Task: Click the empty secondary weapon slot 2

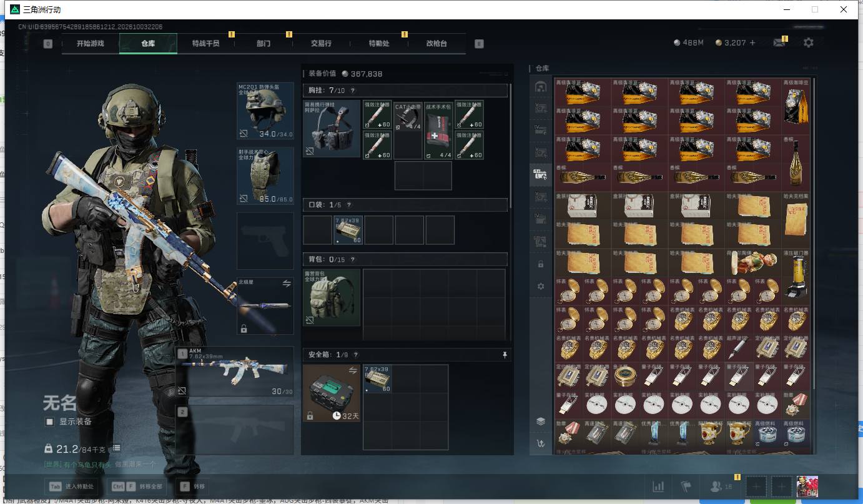Action: [x=235, y=429]
